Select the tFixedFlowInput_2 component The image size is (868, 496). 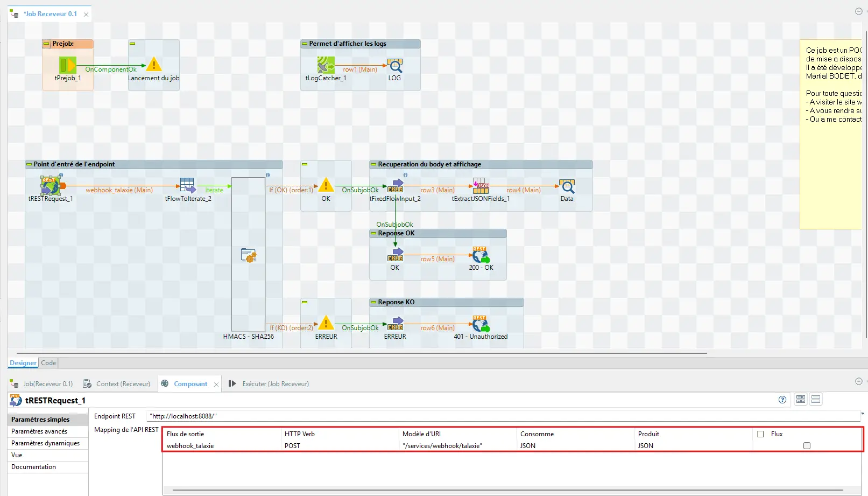click(x=397, y=186)
